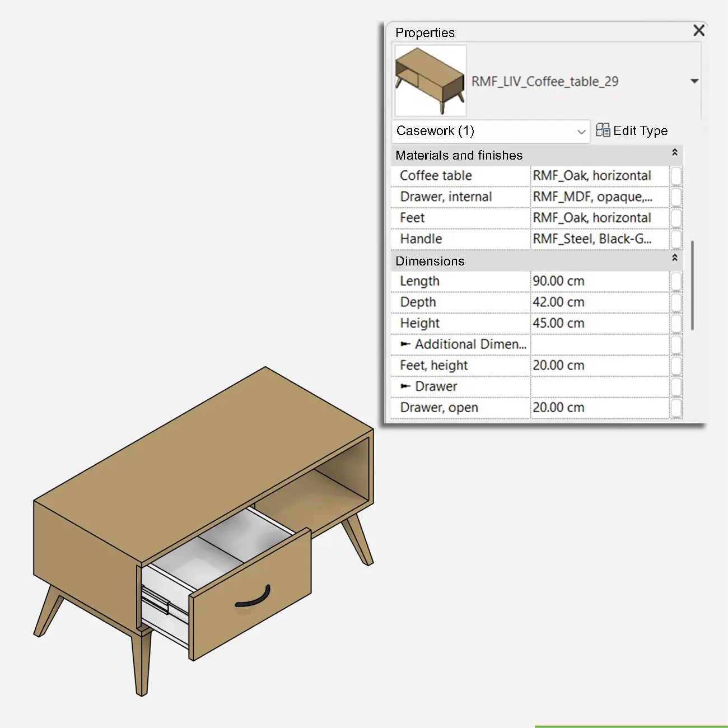Click associate parameter icon for Feet, height
728x728 pixels.
[676, 365]
